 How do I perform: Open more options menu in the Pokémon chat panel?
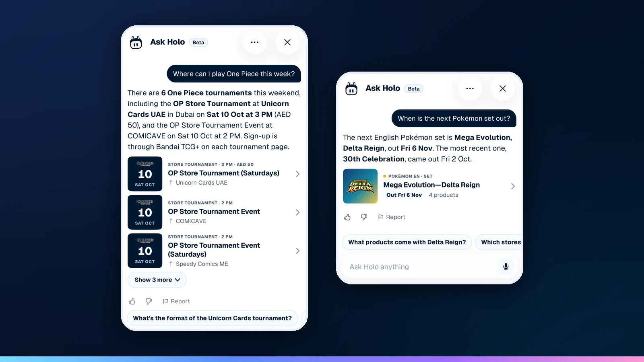470,88
